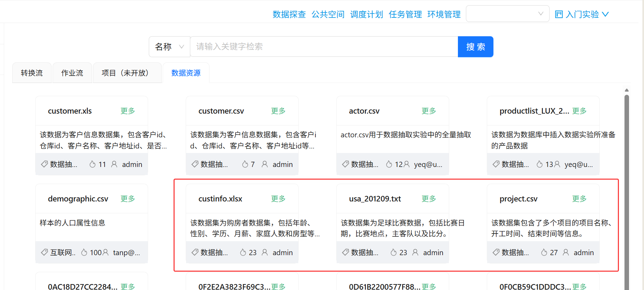This screenshot has height=290, width=644.
Task: Click 更多 on productlist_LUX card
Action: click(579, 111)
